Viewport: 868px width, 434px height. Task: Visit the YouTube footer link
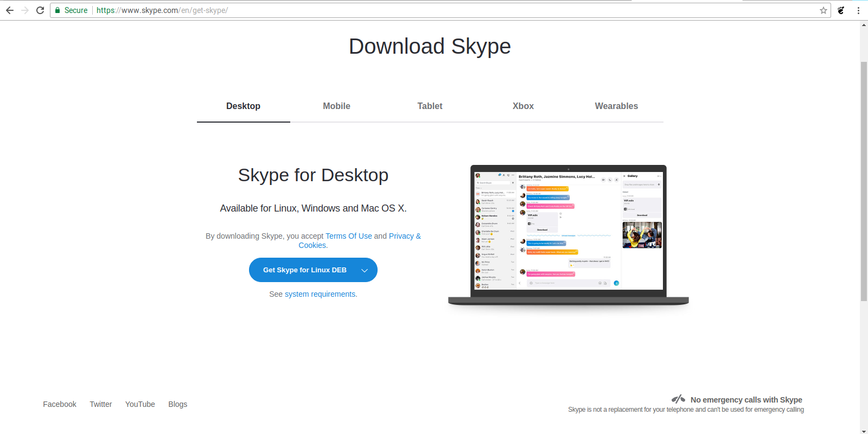pos(140,404)
